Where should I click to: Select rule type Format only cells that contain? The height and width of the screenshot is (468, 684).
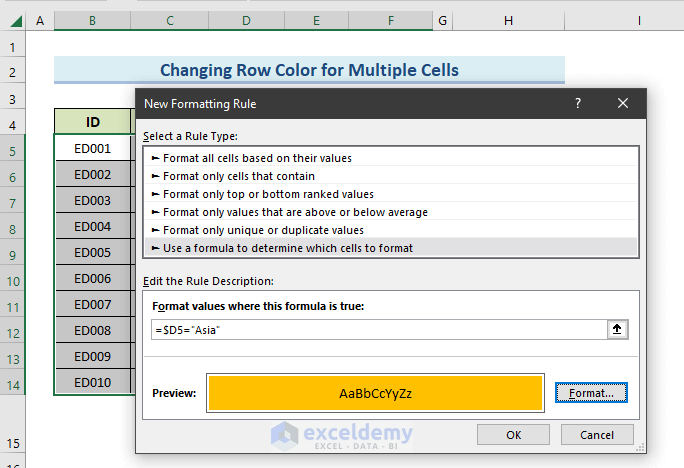pyautogui.click(x=390, y=176)
